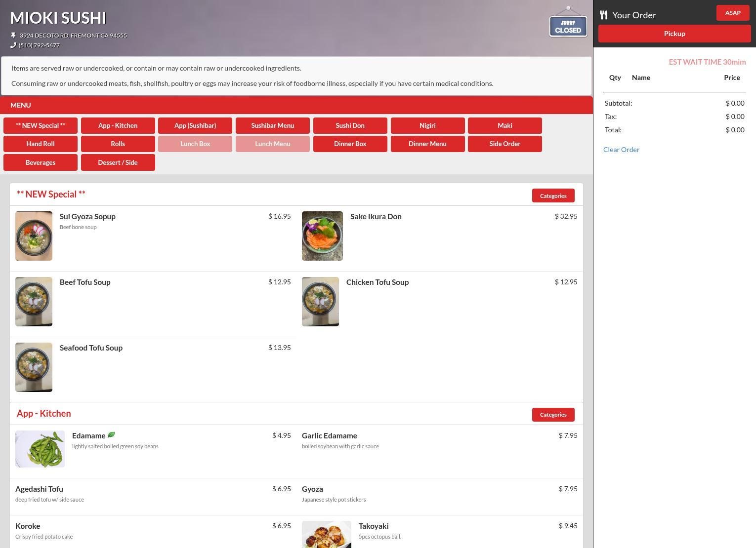Select the Sushi Don category
Viewport: 756px width, 548px height.
(350, 125)
